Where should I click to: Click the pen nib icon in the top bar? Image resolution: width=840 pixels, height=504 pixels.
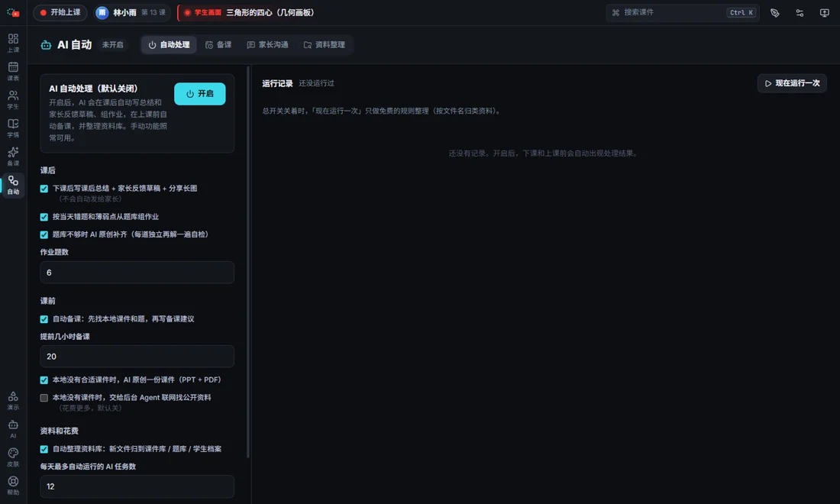(x=774, y=13)
